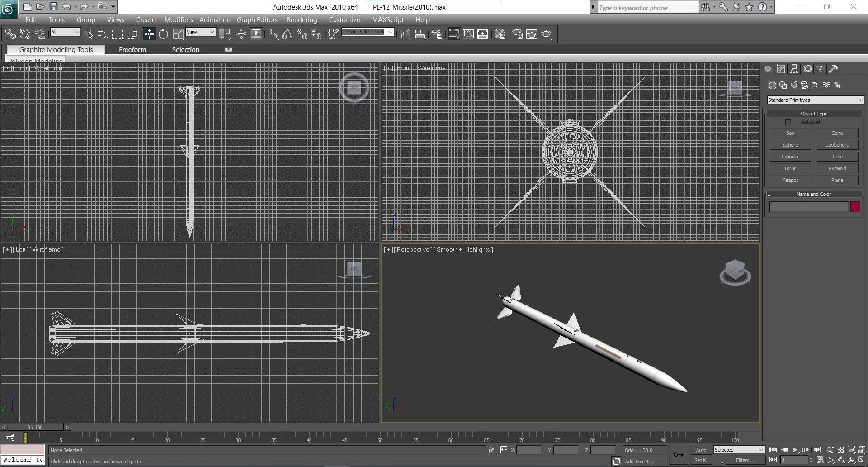Open the Rendering menu
The image size is (868, 467).
click(x=302, y=20)
